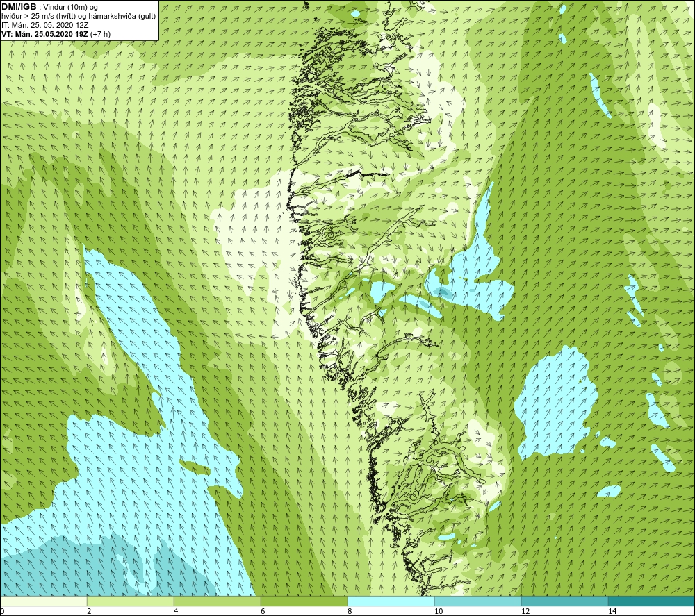Click the legend scale label '14'
The width and height of the screenshot is (695, 616).
tap(612, 611)
